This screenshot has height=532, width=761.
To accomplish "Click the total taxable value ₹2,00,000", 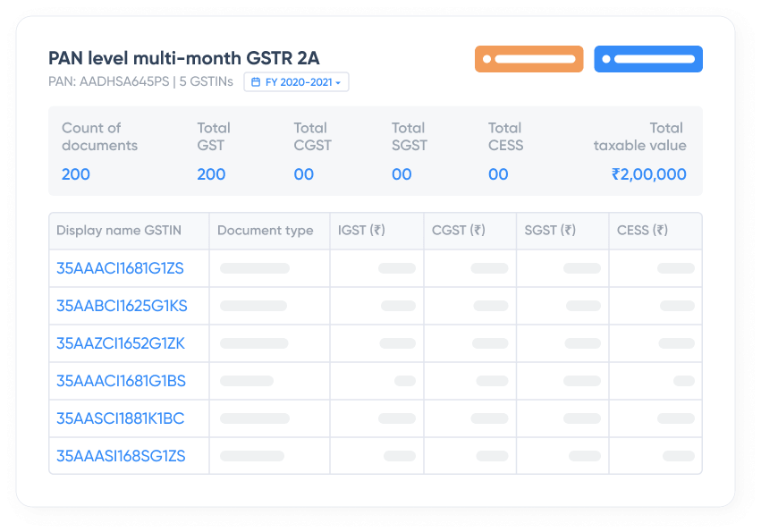I will click(648, 174).
